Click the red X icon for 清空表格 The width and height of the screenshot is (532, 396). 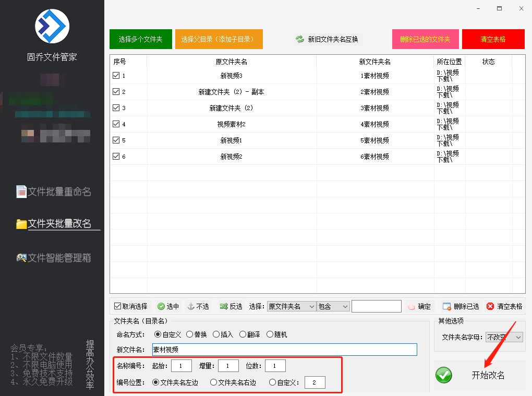[490, 306]
